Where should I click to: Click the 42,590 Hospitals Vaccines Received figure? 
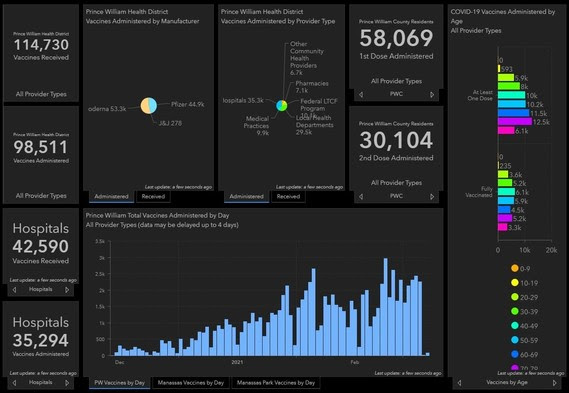click(x=41, y=246)
